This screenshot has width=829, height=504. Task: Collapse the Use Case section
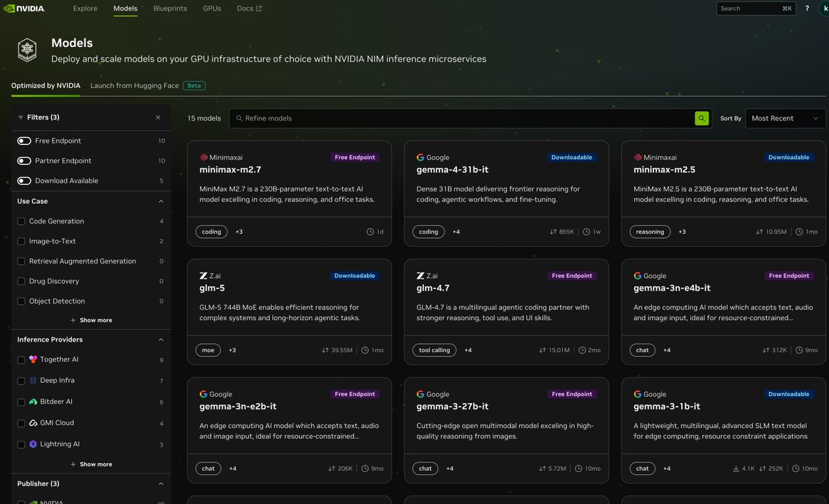pos(160,200)
